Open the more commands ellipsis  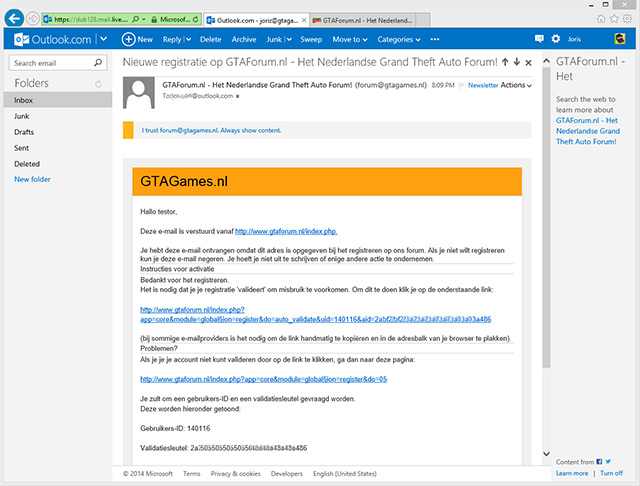[435, 39]
